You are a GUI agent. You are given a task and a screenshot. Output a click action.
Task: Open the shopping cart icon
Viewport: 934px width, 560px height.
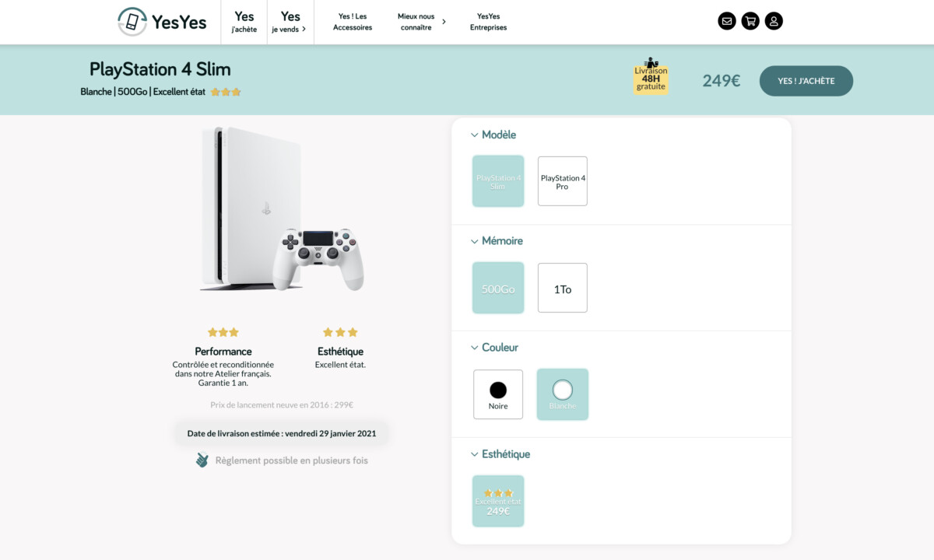pos(750,22)
